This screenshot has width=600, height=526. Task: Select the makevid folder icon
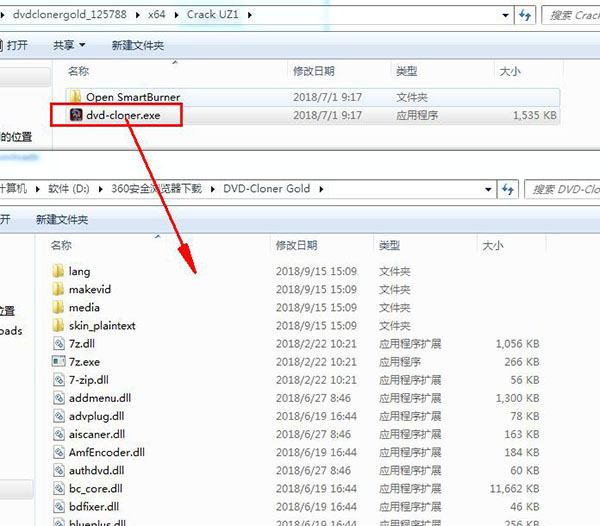click(x=58, y=289)
